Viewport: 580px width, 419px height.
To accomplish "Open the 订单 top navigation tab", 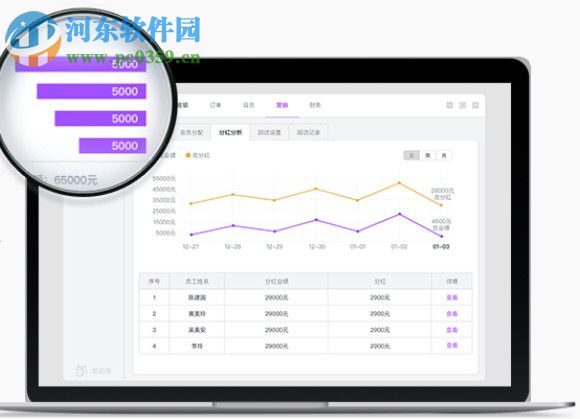I will pyautogui.click(x=215, y=105).
